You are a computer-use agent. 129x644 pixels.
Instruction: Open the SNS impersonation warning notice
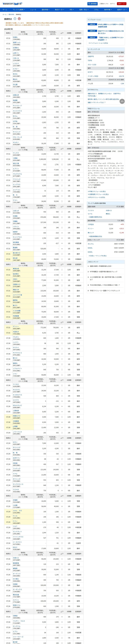pyautogui.click(x=111, y=32)
